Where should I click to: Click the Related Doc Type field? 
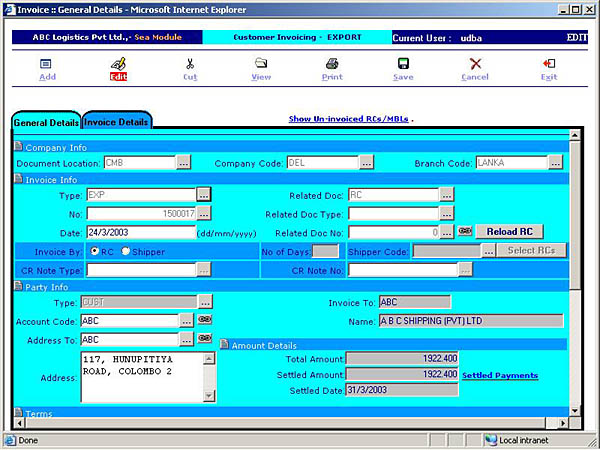[393, 214]
